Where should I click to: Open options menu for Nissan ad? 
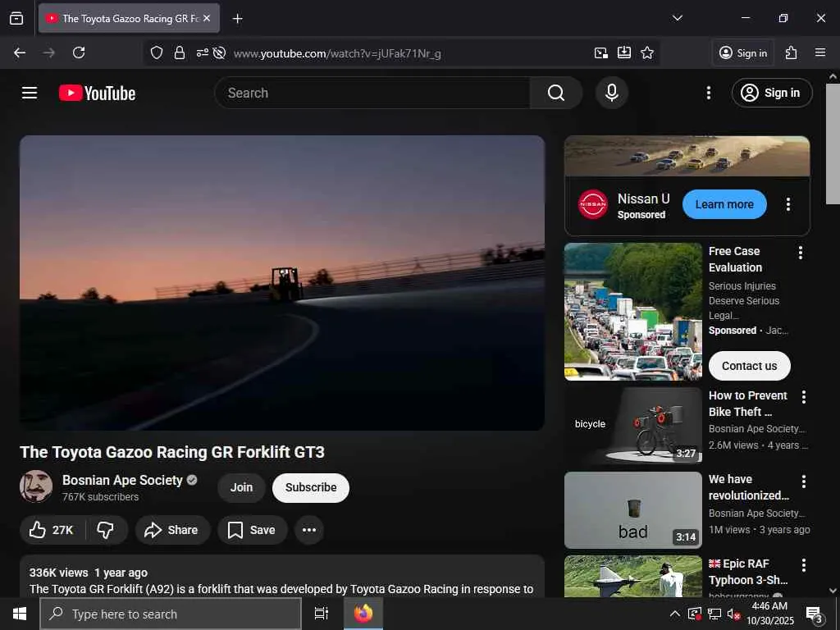click(788, 204)
